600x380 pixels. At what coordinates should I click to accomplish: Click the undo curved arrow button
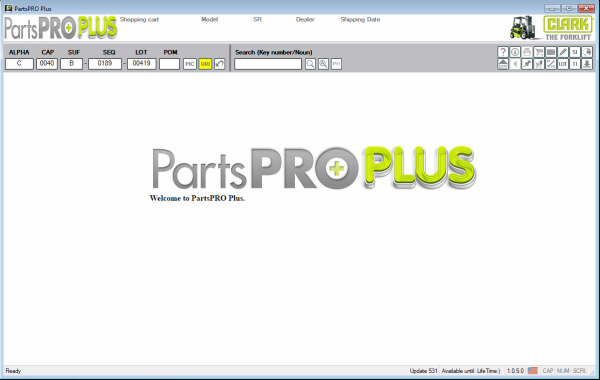coord(220,64)
